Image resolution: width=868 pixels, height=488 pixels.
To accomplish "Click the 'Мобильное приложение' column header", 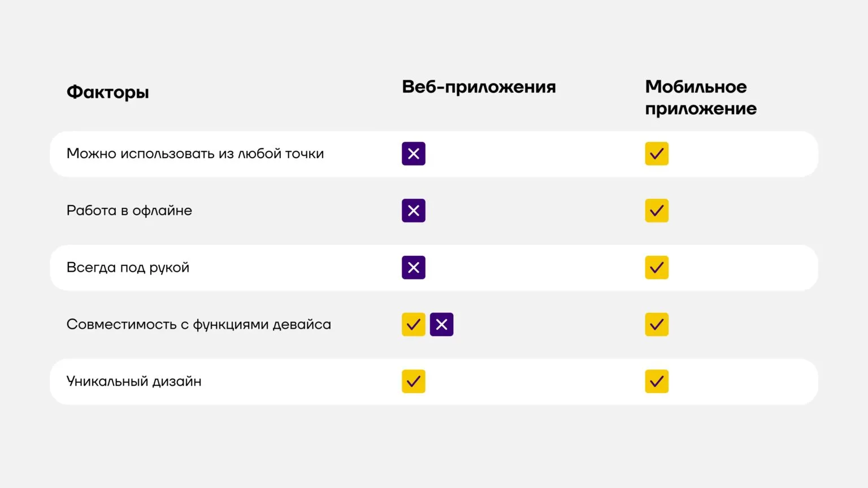I will tap(701, 97).
